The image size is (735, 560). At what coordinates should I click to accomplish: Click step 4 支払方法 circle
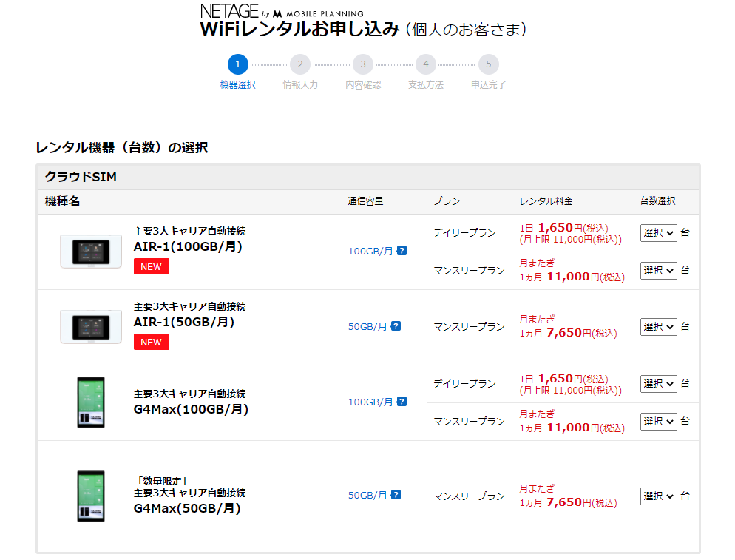(425, 64)
